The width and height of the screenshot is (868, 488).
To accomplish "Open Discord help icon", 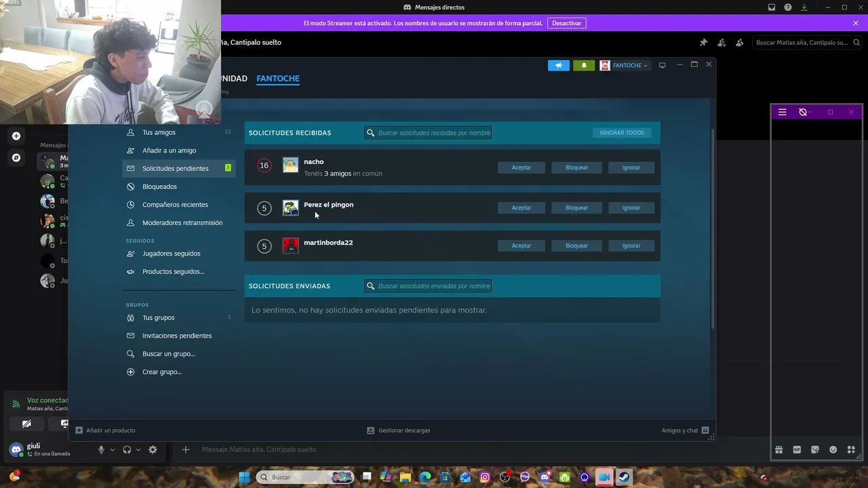I will [788, 7].
